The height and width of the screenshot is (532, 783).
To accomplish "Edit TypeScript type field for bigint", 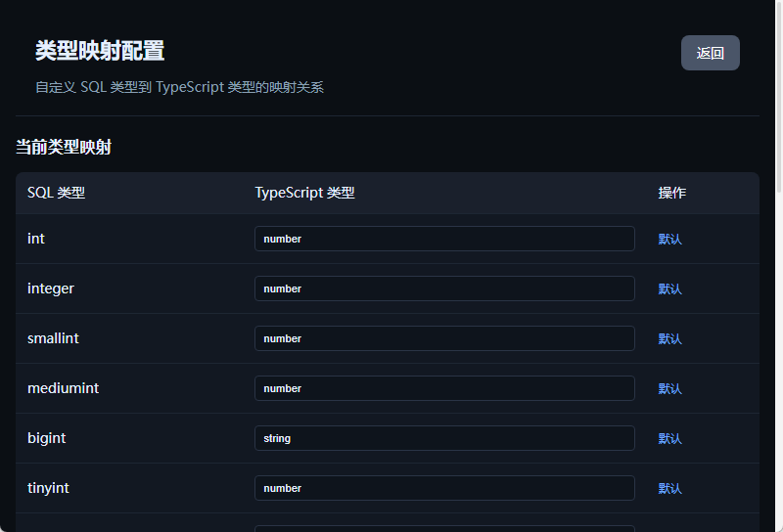I will [444, 438].
